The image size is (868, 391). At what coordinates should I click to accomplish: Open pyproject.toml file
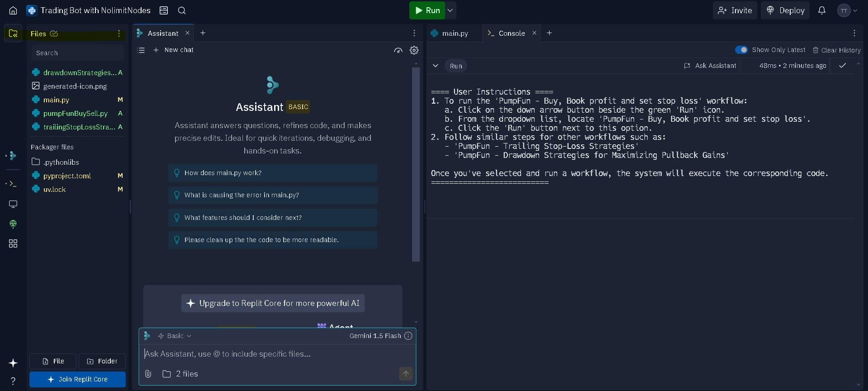(x=77, y=176)
